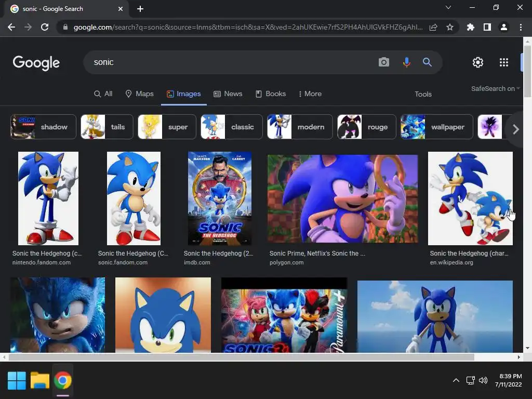Click the blue magnifier search button
This screenshot has width=532, height=399.
pyautogui.click(x=427, y=62)
